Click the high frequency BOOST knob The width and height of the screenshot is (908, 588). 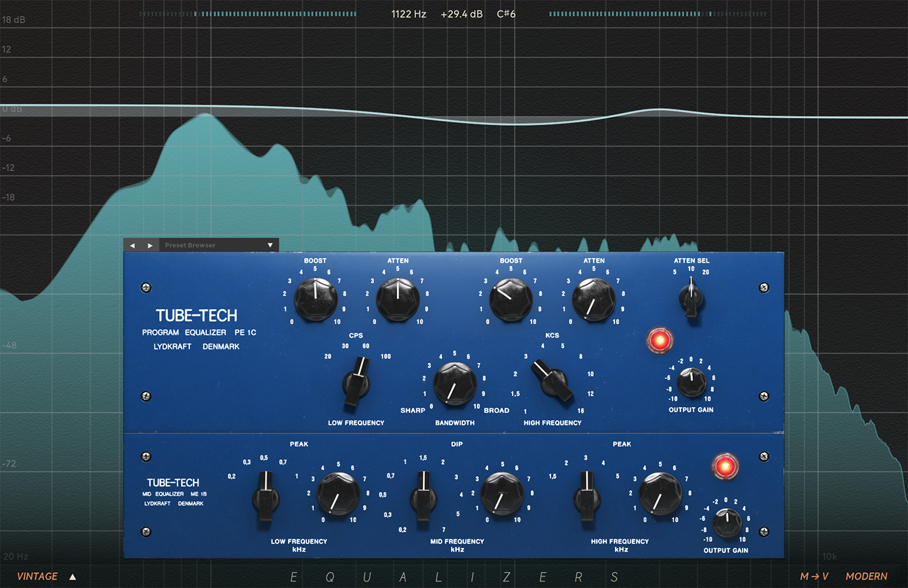coord(510,299)
